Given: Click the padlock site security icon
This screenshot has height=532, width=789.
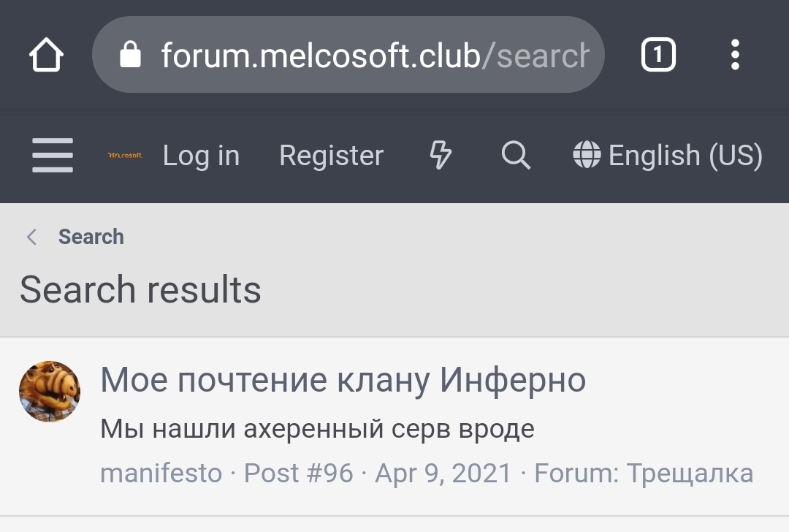Looking at the screenshot, I should (130, 54).
